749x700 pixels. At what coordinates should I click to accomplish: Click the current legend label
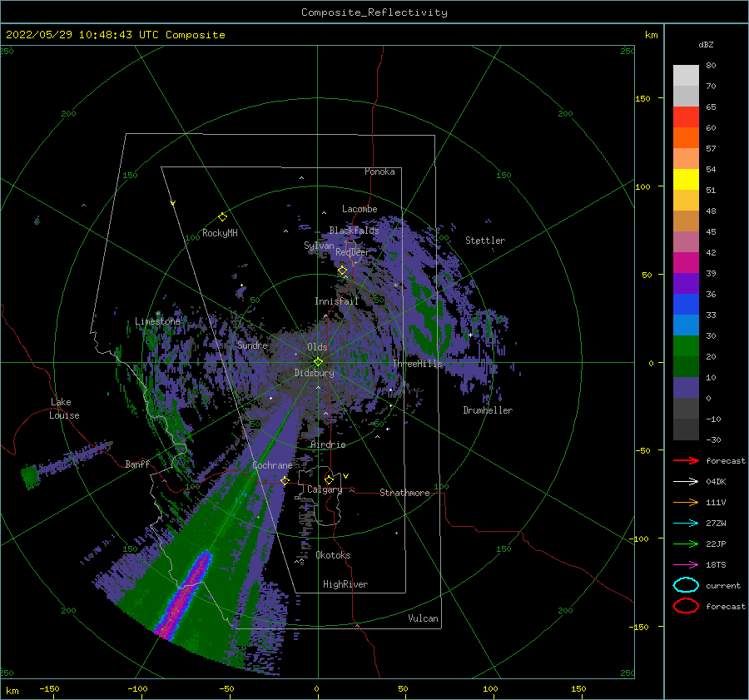tap(723, 585)
